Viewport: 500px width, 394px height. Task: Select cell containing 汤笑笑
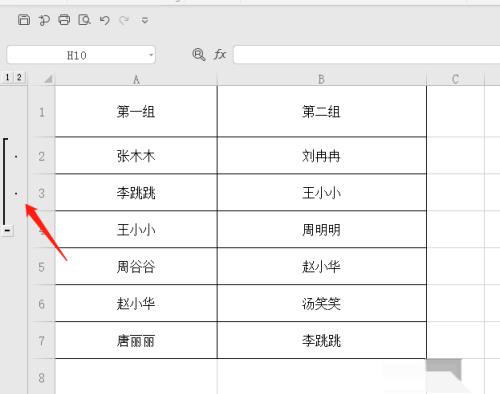(321, 304)
